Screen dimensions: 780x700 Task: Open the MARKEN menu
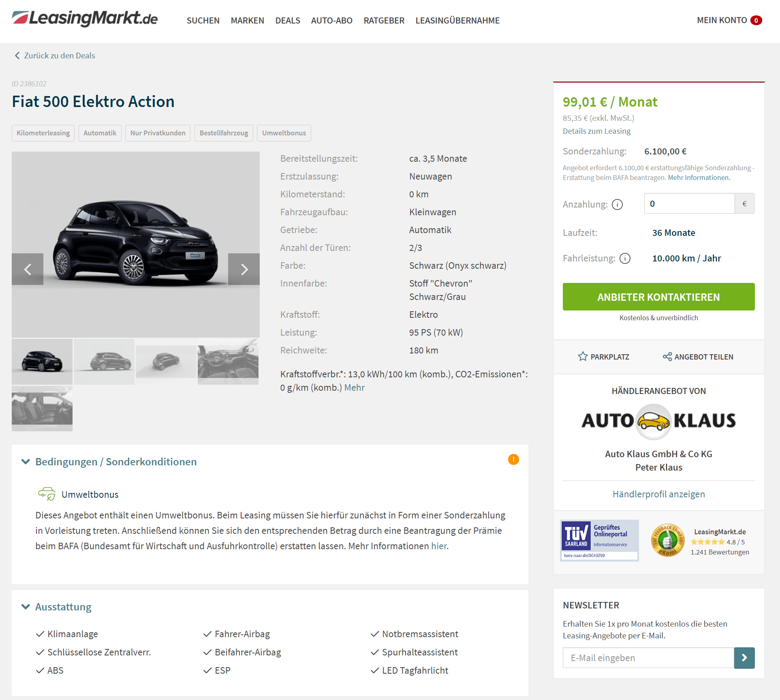point(247,20)
